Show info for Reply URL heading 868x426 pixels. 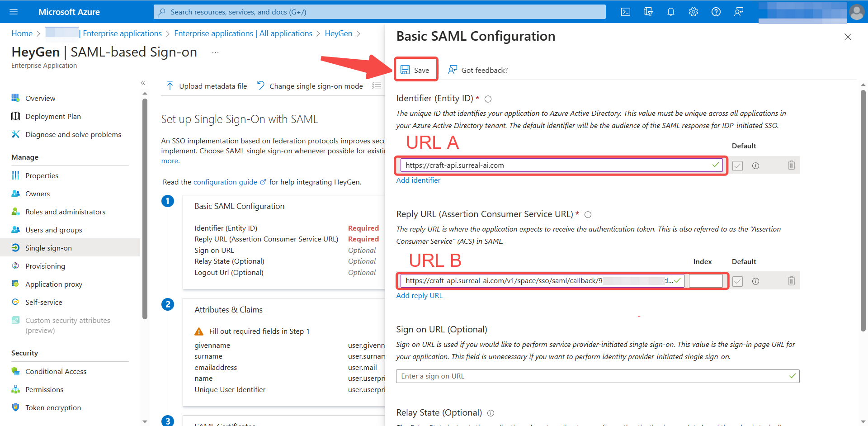click(x=588, y=215)
